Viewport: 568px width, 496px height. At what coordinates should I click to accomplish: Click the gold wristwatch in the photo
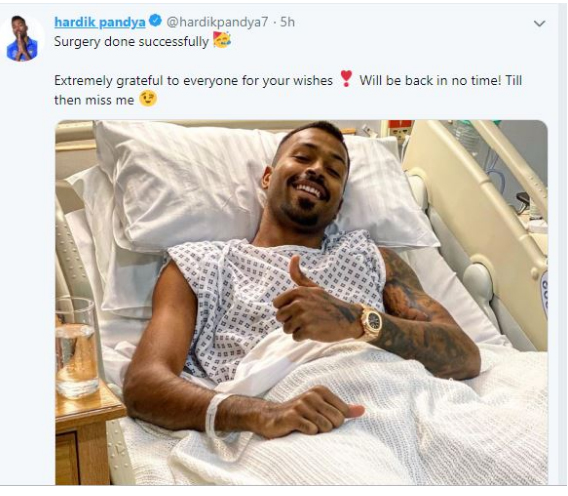pyautogui.click(x=371, y=322)
